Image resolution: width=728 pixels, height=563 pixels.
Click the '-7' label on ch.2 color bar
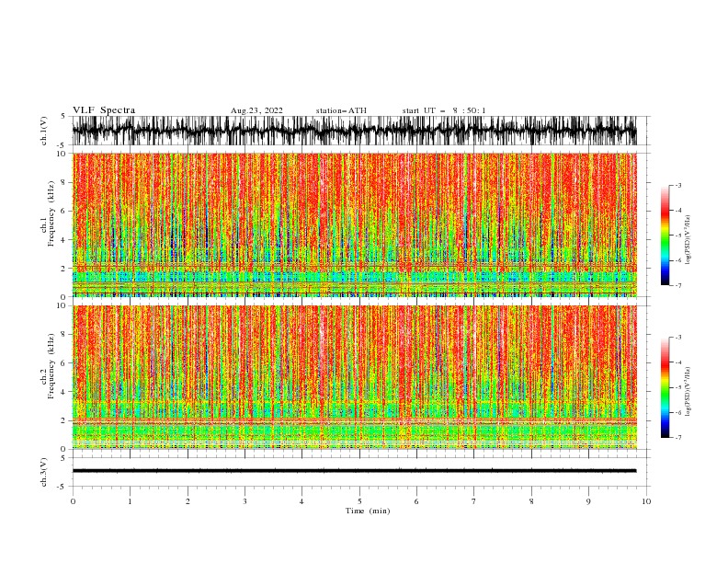pyautogui.click(x=677, y=437)
